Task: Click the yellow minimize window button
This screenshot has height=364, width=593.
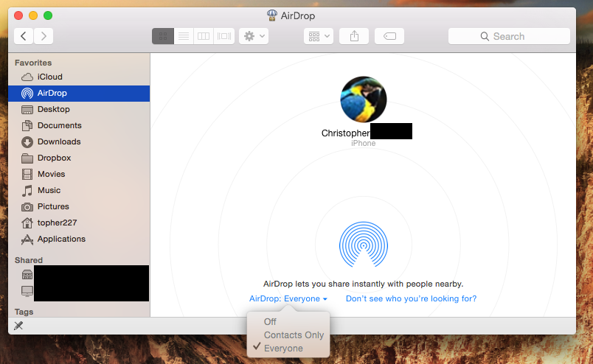Action: (33, 15)
